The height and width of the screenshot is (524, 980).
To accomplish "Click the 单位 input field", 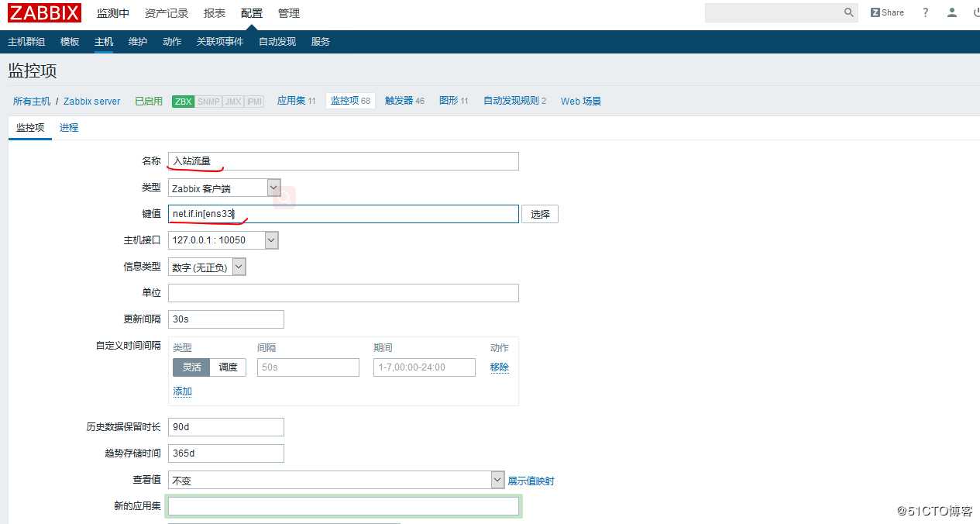I will pyautogui.click(x=343, y=293).
